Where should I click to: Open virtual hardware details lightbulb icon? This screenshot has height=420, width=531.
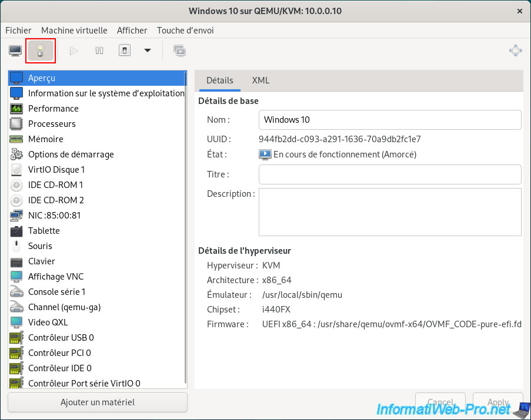41,51
